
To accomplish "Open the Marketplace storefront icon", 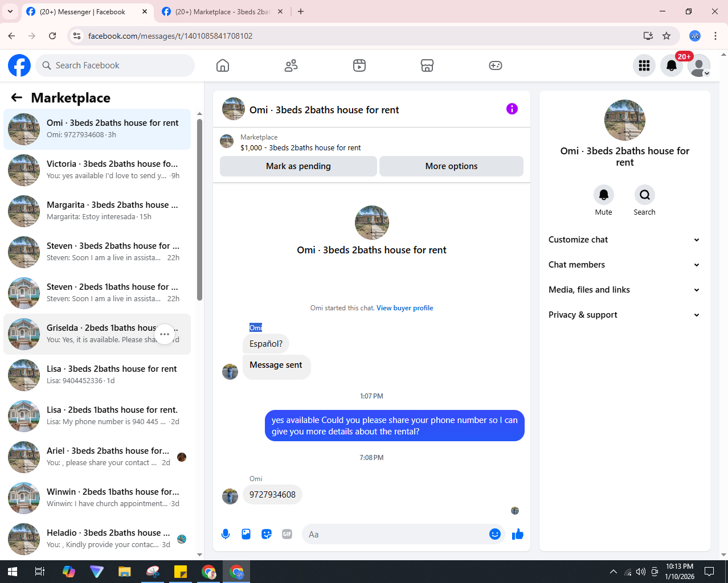I will click(427, 65).
